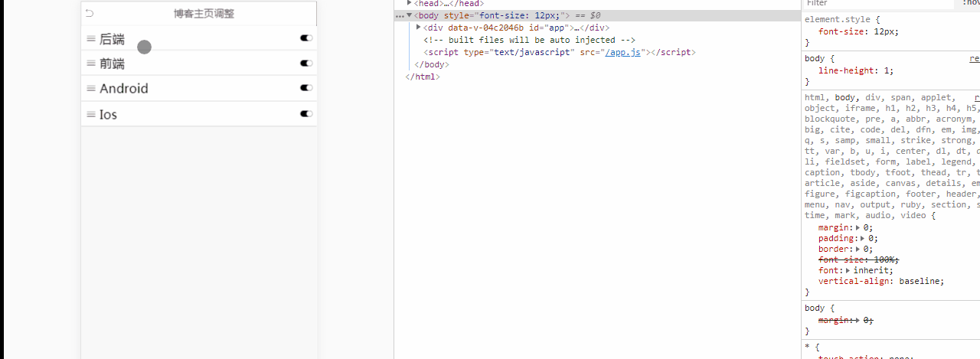Collapse the body element node
The image size is (980, 359).
410,15
